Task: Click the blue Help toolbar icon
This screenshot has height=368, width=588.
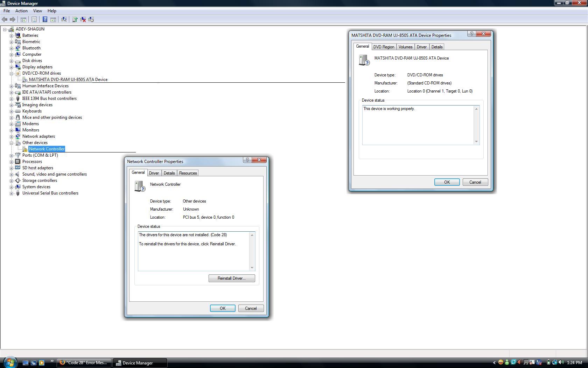Action: [45, 19]
